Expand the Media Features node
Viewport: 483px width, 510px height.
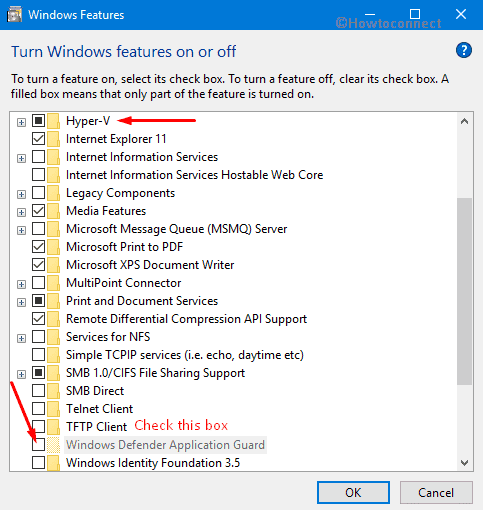[x=21, y=212]
